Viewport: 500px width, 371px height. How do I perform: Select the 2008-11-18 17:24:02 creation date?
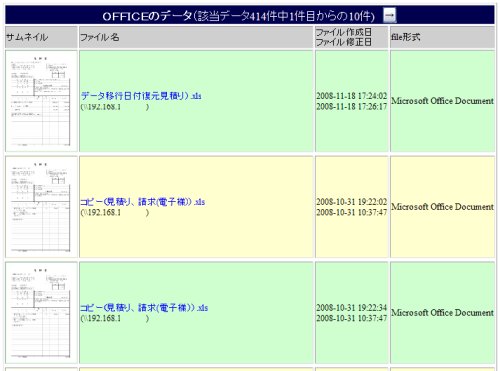click(352, 96)
